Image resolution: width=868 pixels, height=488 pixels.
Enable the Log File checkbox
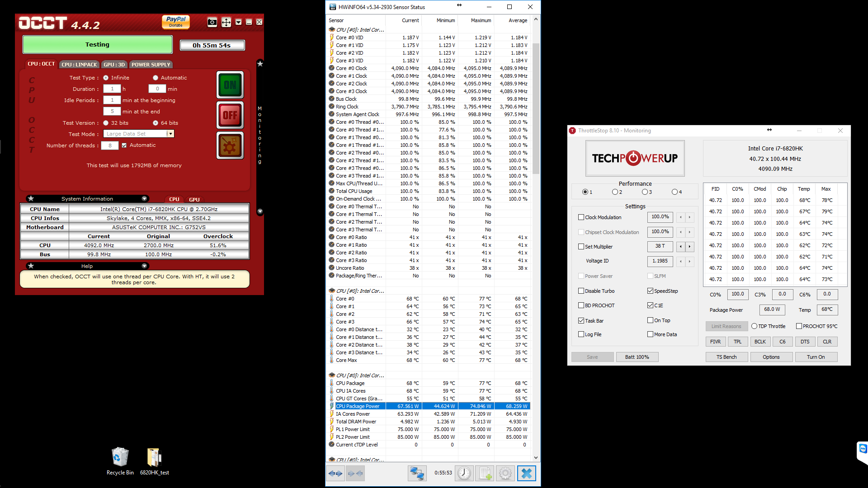[581, 334]
